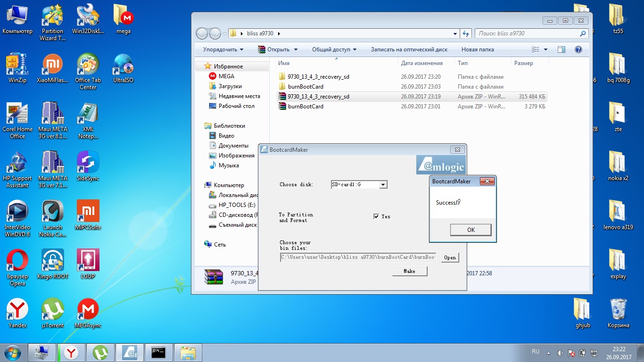Open Kingo ROOT from the desktop
Viewport: 644px width, 362px height.
(x=52, y=264)
